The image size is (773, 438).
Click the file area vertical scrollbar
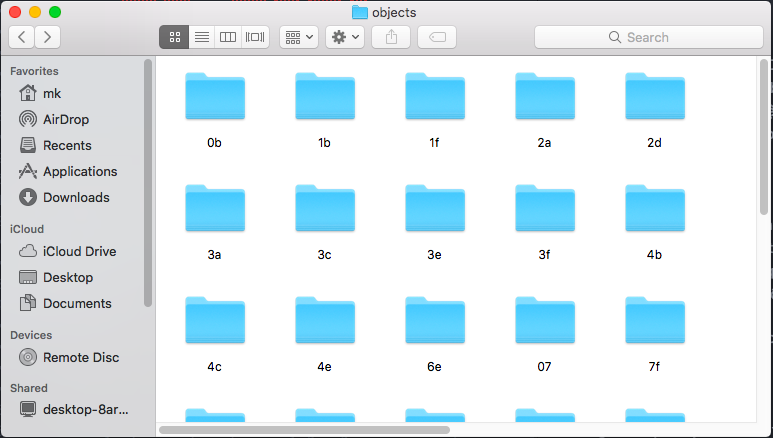[x=764, y=137]
